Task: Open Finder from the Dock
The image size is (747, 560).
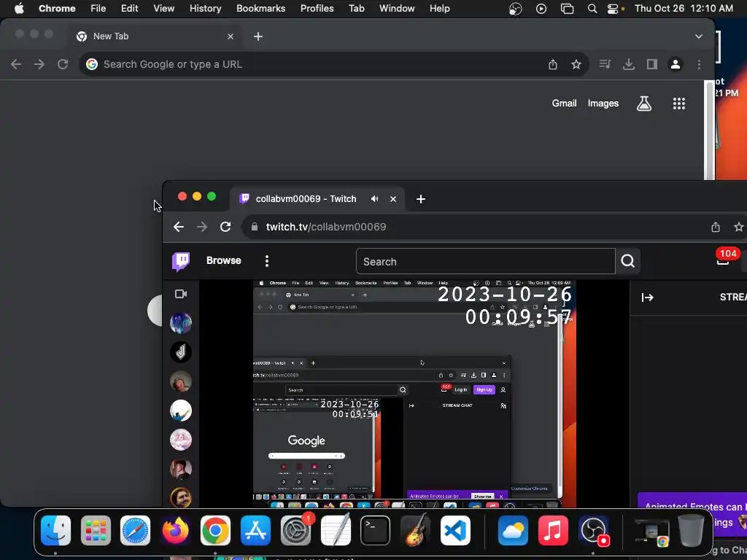Action: [x=55, y=531]
